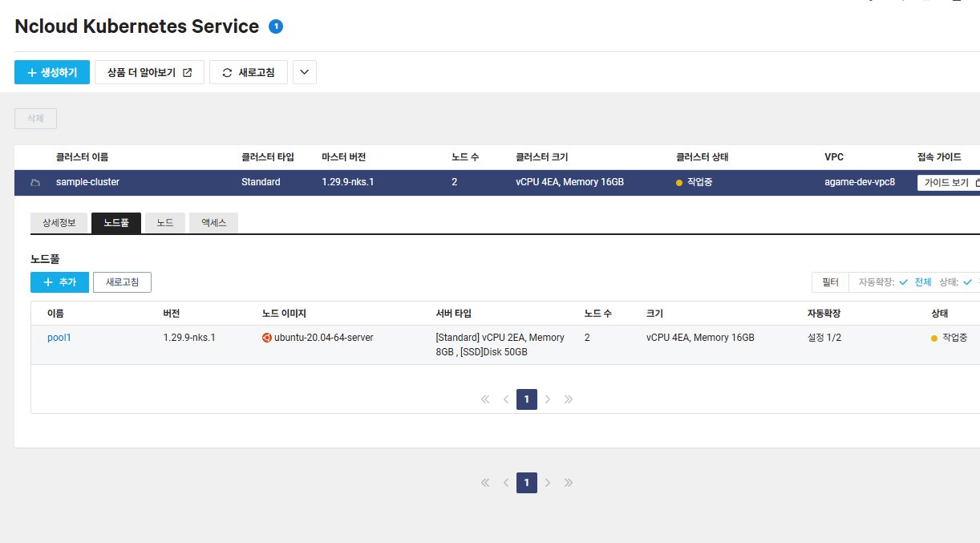
Task: Click the node pool 자동확장 column header
Action: [x=824, y=314]
